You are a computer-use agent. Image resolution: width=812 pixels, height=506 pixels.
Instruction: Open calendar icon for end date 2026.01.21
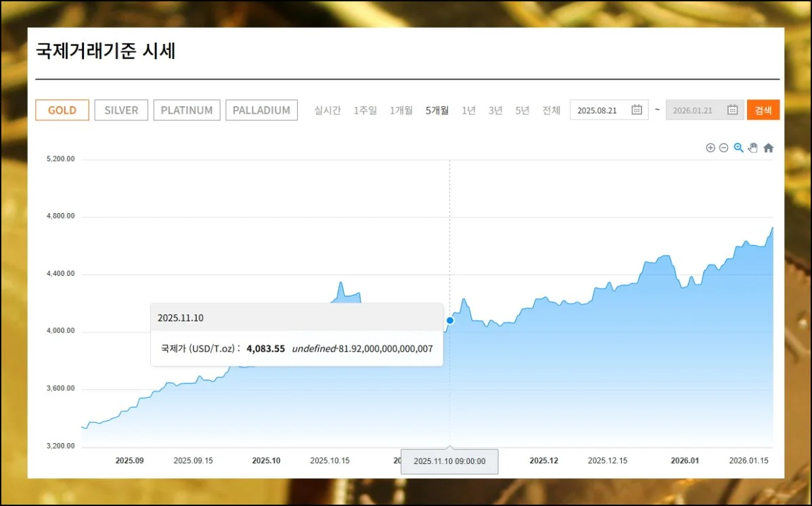coord(732,110)
